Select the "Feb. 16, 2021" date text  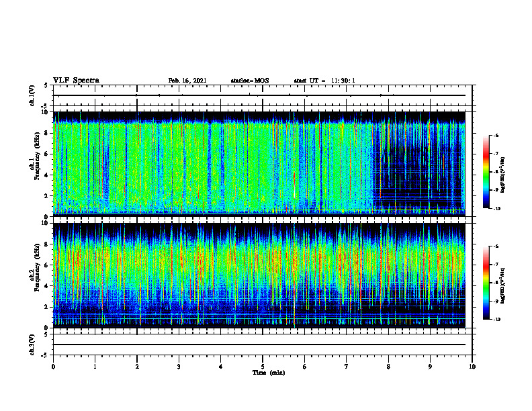pyautogui.click(x=187, y=81)
